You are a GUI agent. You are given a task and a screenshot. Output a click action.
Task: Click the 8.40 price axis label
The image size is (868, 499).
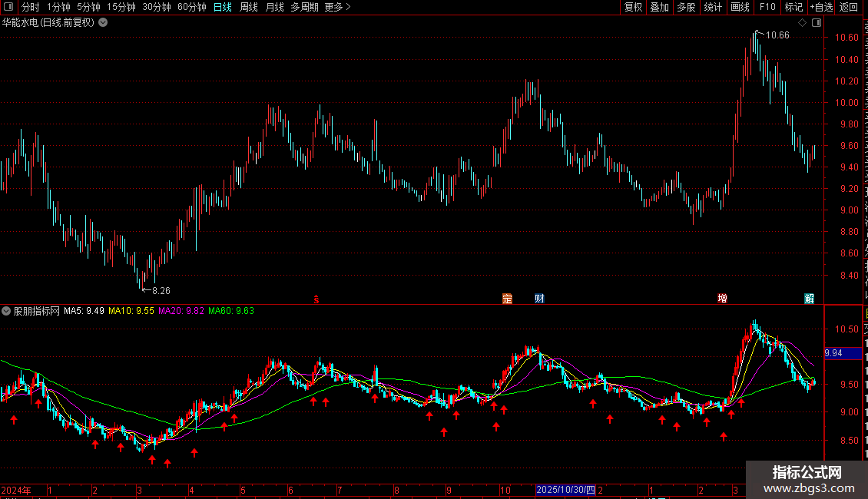pos(849,275)
